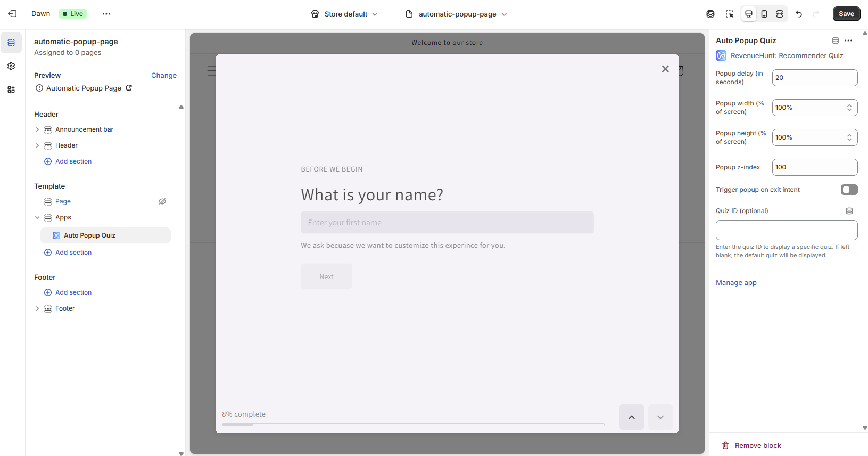This screenshot has width=868, height=456.
Task: Expand the Announcement bar section
Action: 37,129
